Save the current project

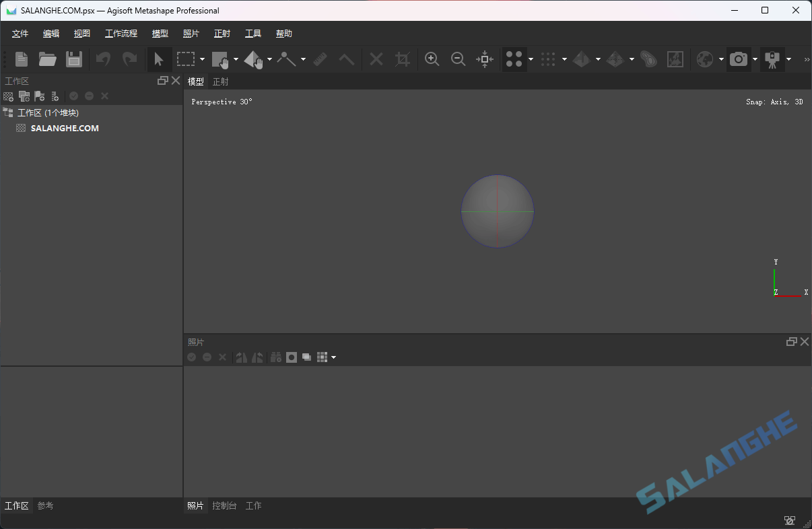point(74,59)
